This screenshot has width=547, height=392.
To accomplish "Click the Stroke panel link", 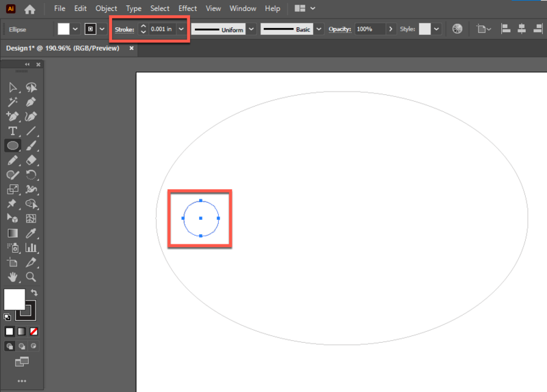I will [124, 29].
